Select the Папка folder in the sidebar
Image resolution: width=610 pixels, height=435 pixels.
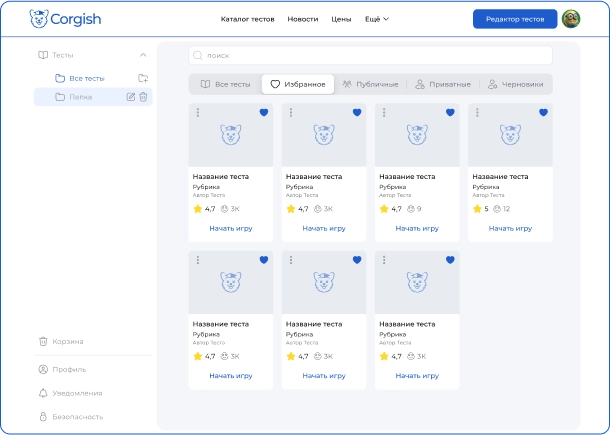click(93, 97)
